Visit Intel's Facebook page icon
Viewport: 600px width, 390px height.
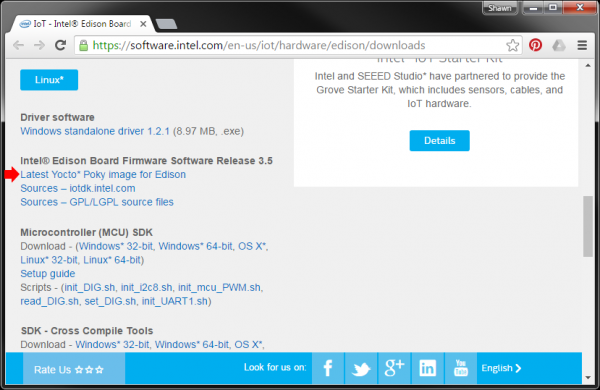[x=328, y=368]
